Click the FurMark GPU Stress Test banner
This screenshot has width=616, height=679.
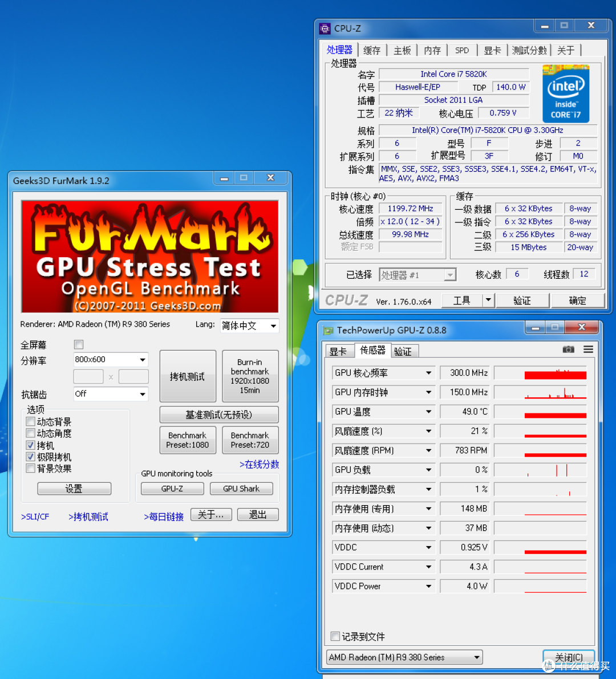click(149, 256)
